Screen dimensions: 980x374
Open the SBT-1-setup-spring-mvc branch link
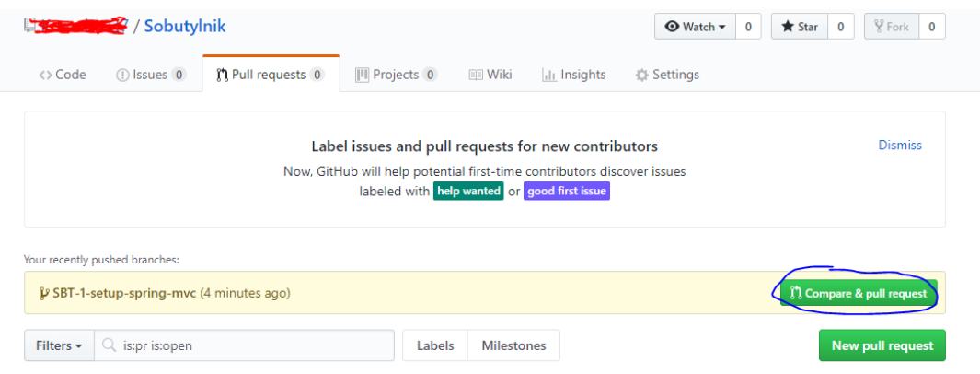pos(124,293)
